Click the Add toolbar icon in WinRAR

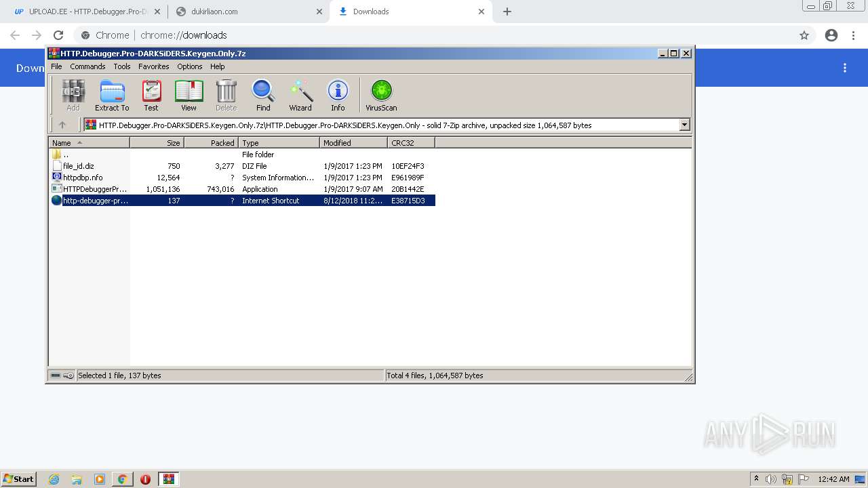pyautogui.click(x=73, y=95)
